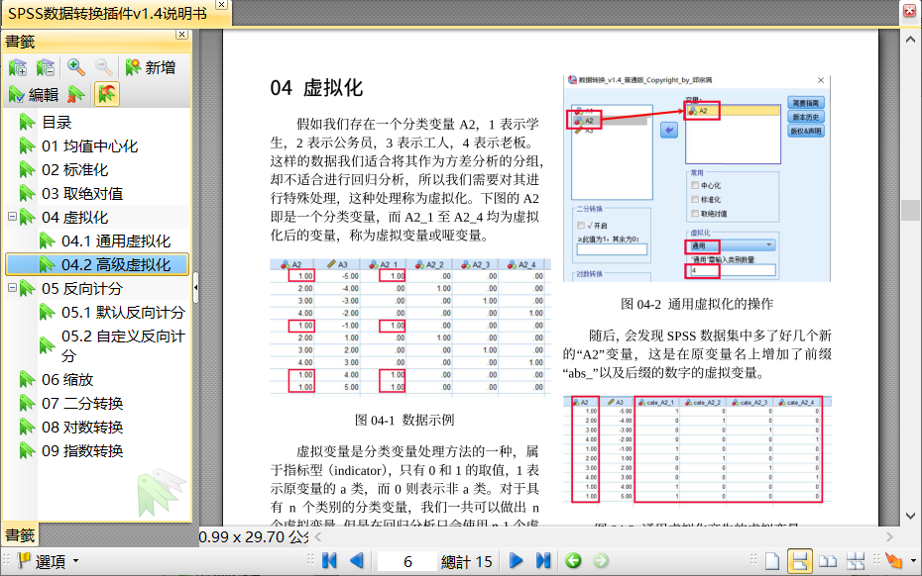Open the 選項 options dropdown
This screenshot has height=576, width=922.
click(x=48, y=561)
